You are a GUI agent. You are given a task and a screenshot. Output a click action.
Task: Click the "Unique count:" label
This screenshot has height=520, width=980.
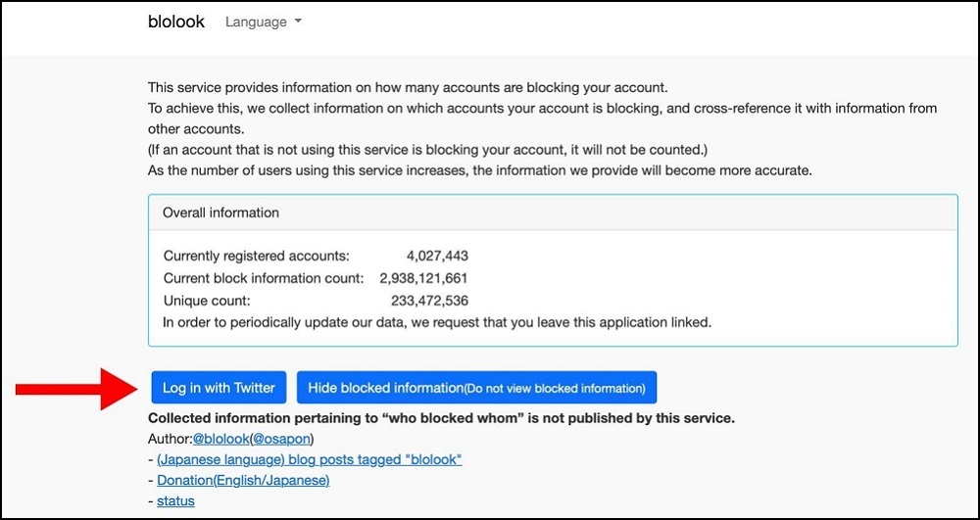pos(207,301)
